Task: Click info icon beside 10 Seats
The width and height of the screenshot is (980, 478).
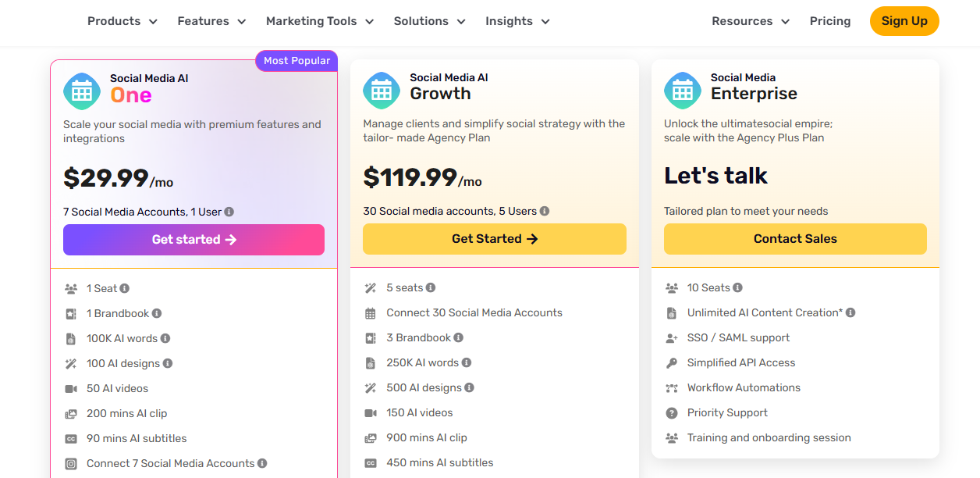Action: click(738, 287)
